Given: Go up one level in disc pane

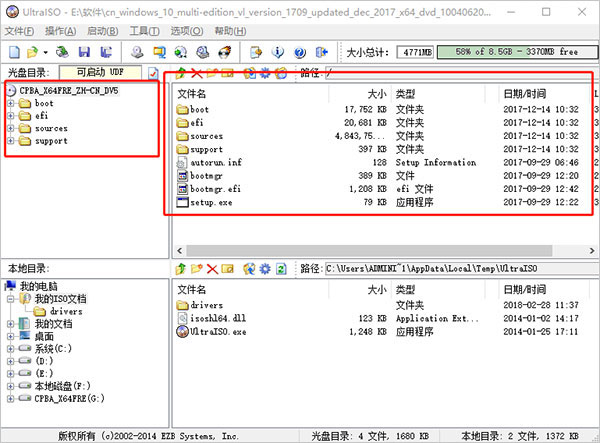Looking at the screenshot, I should point(181,73).
